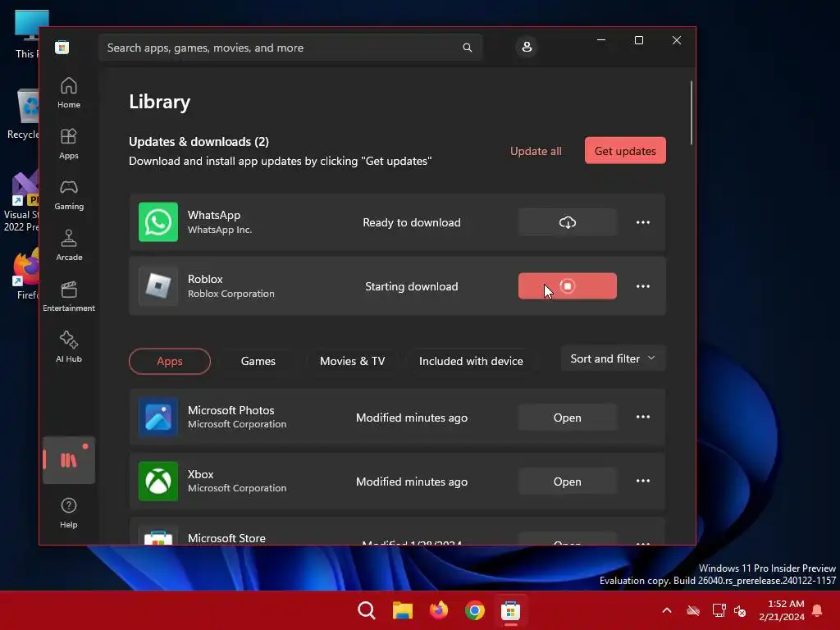The height and width of the screenshot is (630, 840).
Task: Click the WhatsApp app icon
Action: click(x=158, y=221)
